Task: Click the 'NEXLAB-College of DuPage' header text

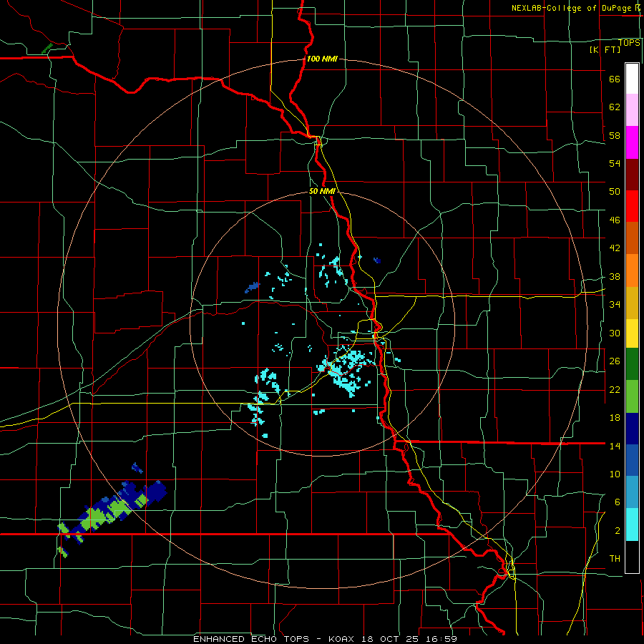Action: [x=572, y=8]
